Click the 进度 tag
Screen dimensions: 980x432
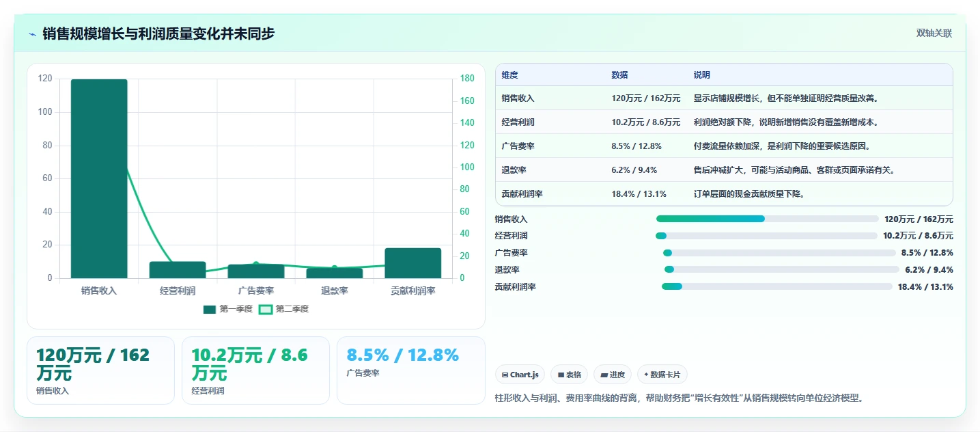[613, 375]
